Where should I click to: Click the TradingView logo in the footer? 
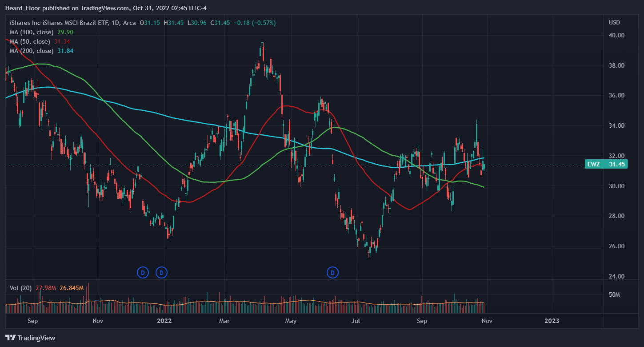coord(30,338)
